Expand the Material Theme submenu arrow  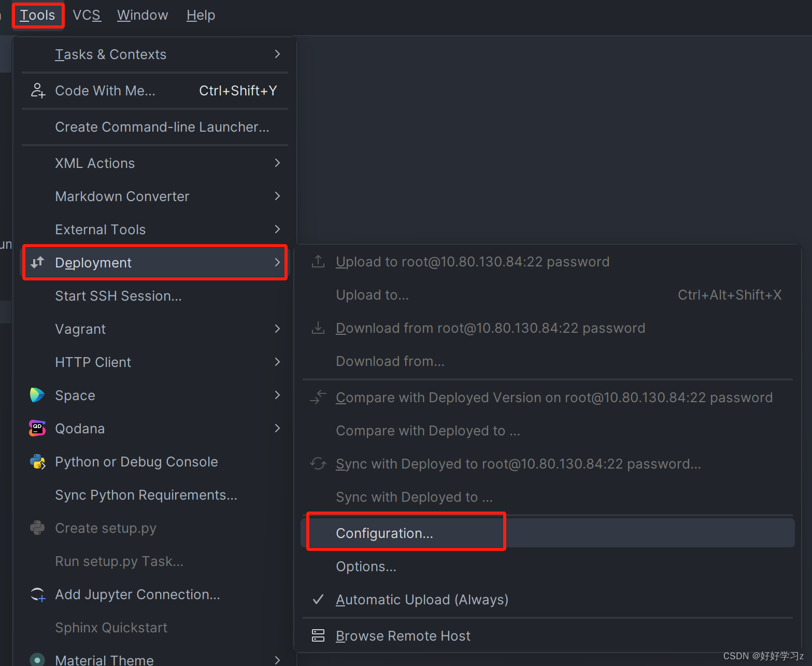click(277, 660)
